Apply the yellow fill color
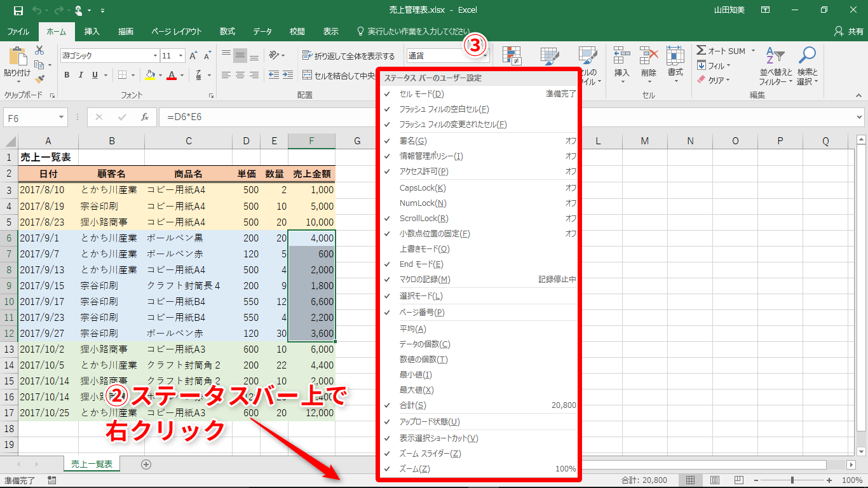 [x=150, y=75]
